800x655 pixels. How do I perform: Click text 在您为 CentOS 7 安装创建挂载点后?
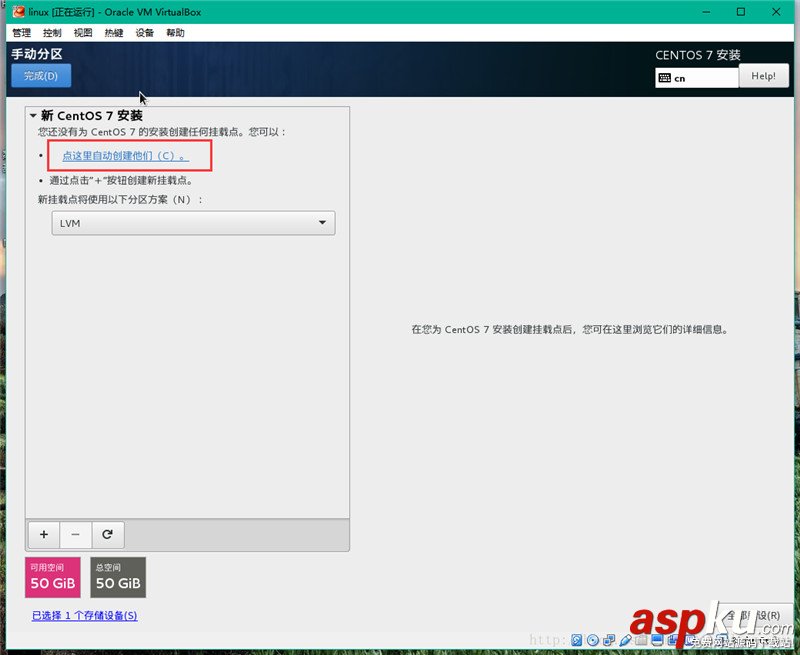pyautogui.click(x=492, y=330)
